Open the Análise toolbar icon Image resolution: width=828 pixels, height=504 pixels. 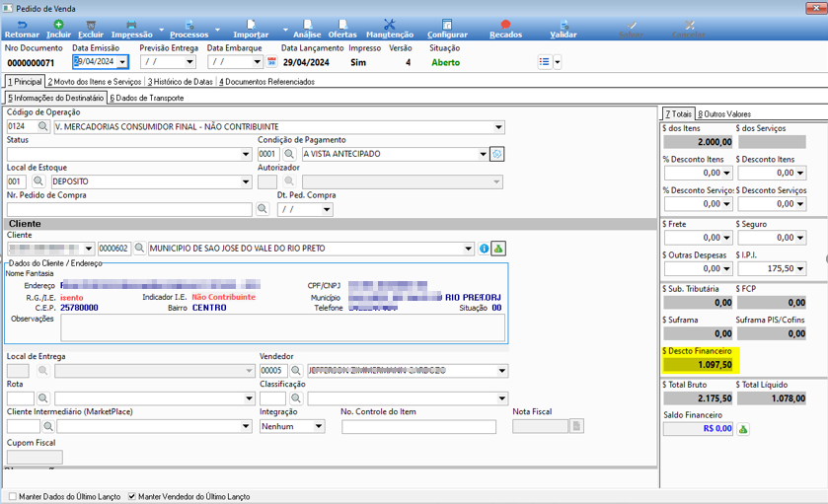(307, 25)
